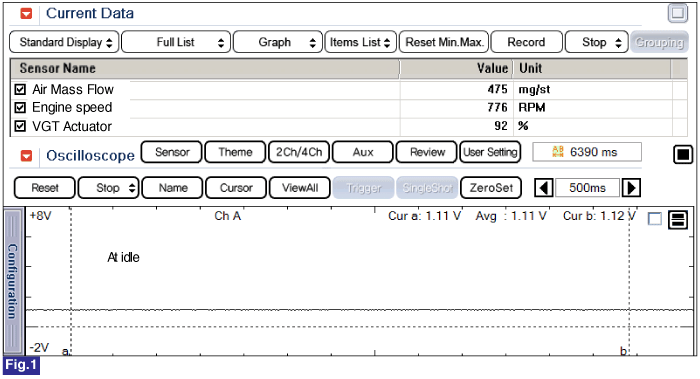Click the Record button
700x379 pixels.
[526, 42]
